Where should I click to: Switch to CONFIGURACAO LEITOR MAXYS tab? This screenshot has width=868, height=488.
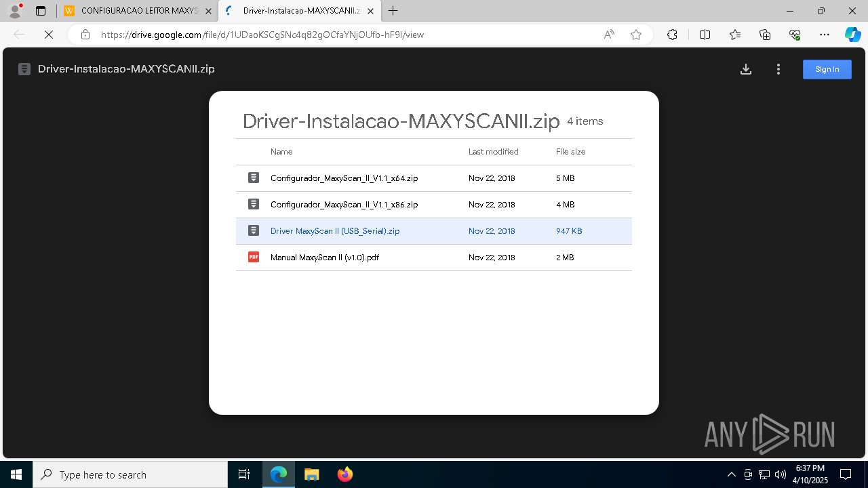click(137, 11)
